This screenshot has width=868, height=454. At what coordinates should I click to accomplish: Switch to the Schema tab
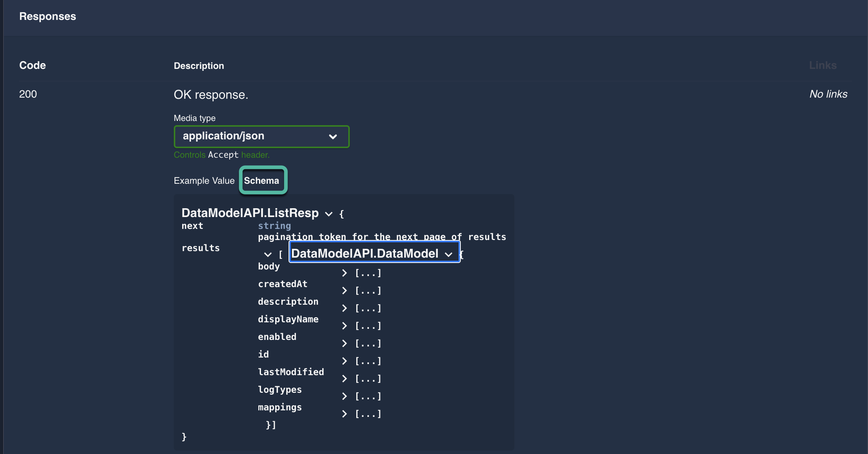pos(263,180)
